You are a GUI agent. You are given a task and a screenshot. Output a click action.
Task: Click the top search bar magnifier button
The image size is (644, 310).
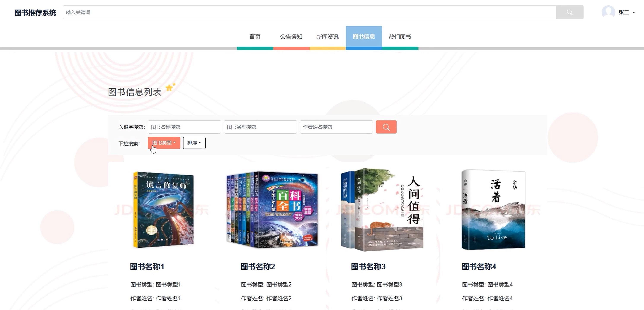pyautogui.click(x=569, y=12)
